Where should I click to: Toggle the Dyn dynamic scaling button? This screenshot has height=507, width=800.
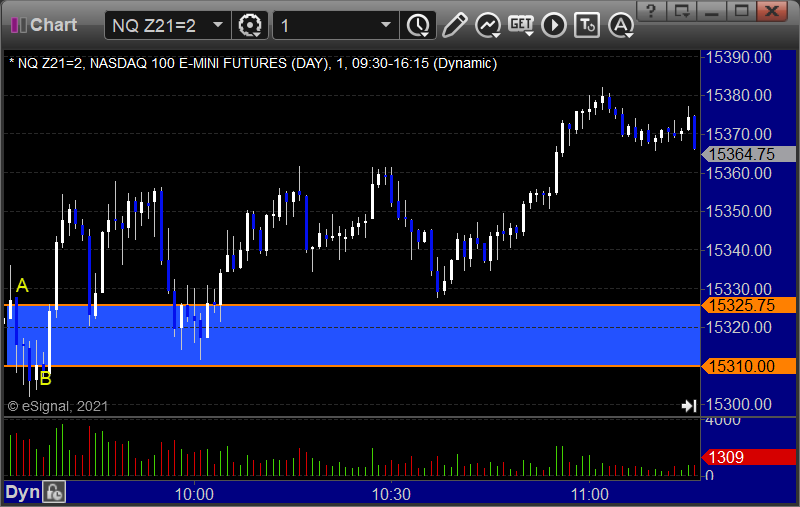pyautogui.click(x=22, y=492)
